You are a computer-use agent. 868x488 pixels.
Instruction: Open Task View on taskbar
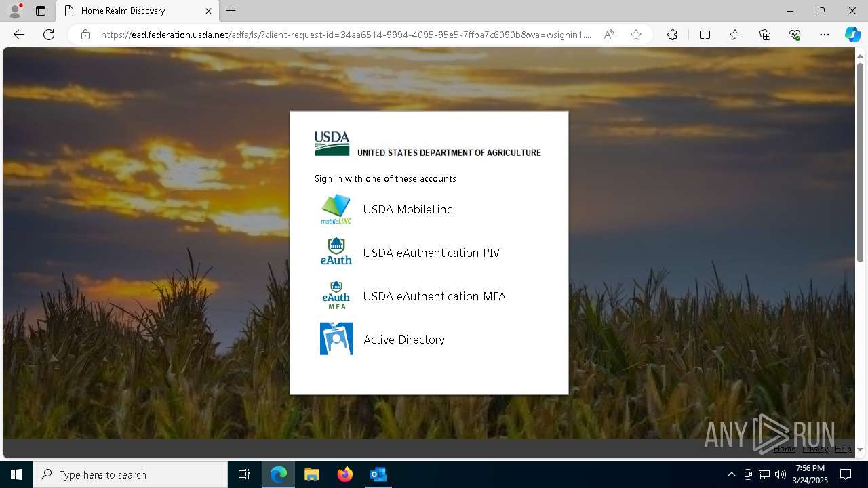click(x=244, y=474)
